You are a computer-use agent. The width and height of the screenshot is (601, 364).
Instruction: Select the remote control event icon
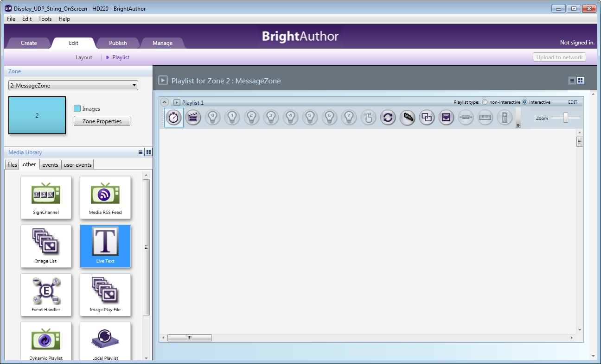[505, 118]
